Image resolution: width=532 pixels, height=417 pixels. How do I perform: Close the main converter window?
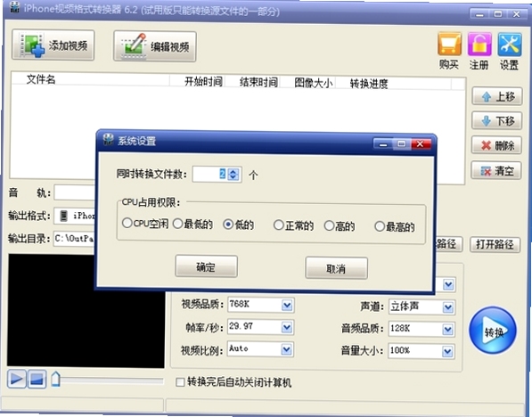[x=516, y=14]
